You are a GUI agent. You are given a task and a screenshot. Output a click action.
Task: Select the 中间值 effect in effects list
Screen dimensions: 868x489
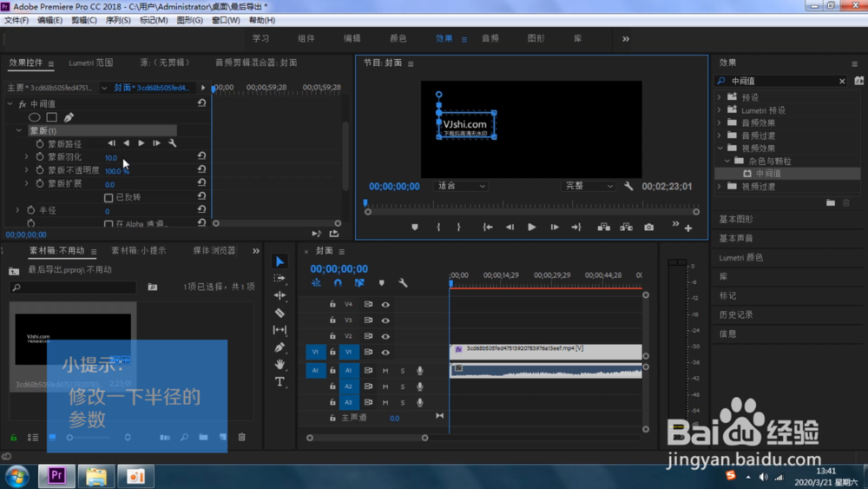768,174
